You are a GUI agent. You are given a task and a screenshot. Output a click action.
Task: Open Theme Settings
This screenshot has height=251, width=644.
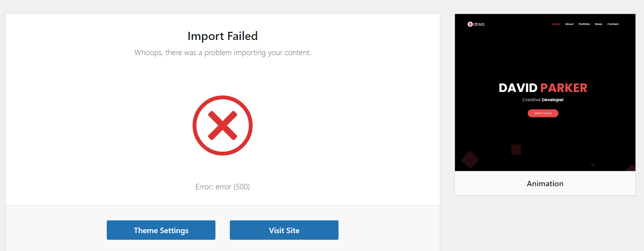point(161,230)
